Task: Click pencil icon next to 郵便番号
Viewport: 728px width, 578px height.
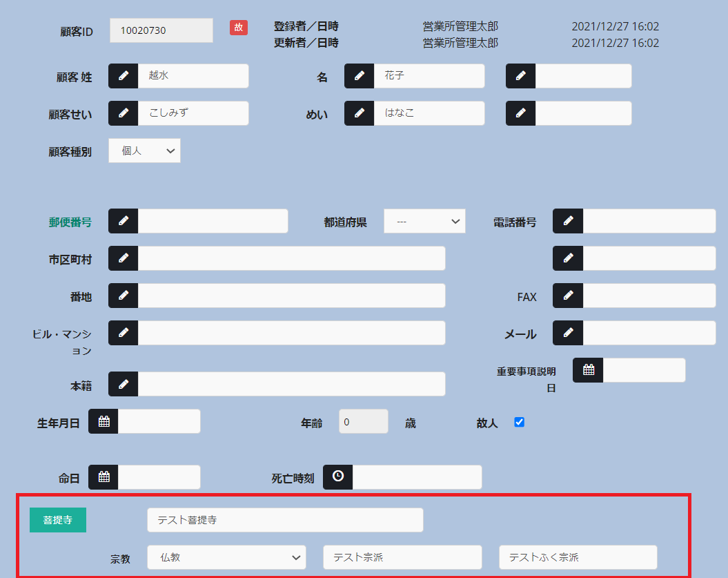Action: click(124, 221)
